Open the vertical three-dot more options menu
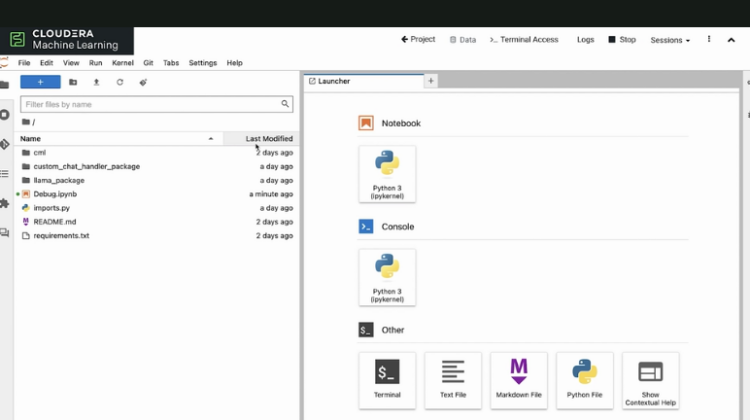 pyautogui.click(x=709, y=40)
